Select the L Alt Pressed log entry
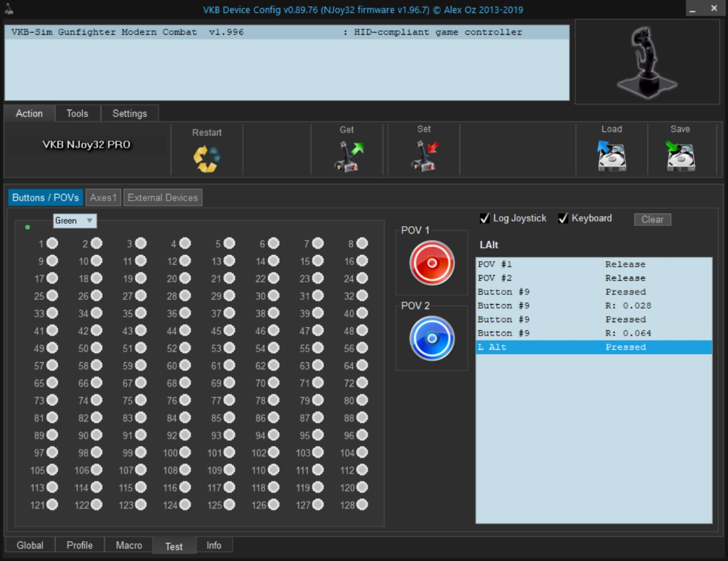 (593, 347)
